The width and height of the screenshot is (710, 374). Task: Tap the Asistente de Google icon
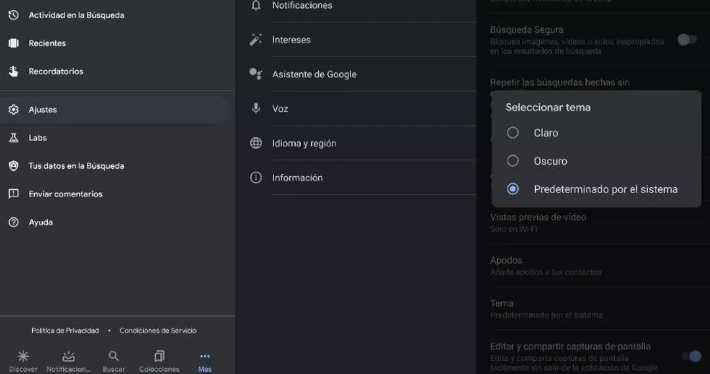point(256,74)
